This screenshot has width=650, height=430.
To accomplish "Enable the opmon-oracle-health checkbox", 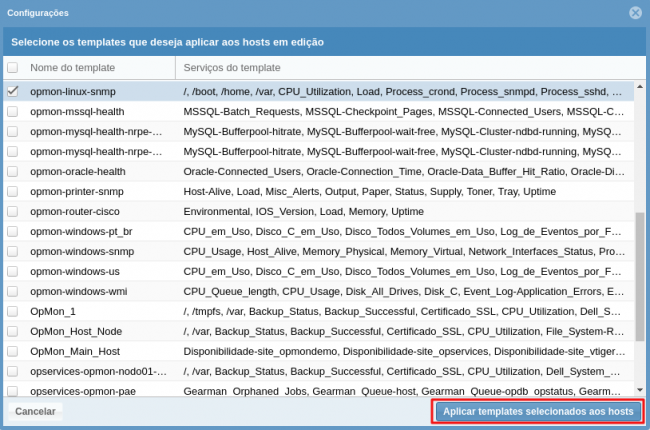I will [13, 171].
